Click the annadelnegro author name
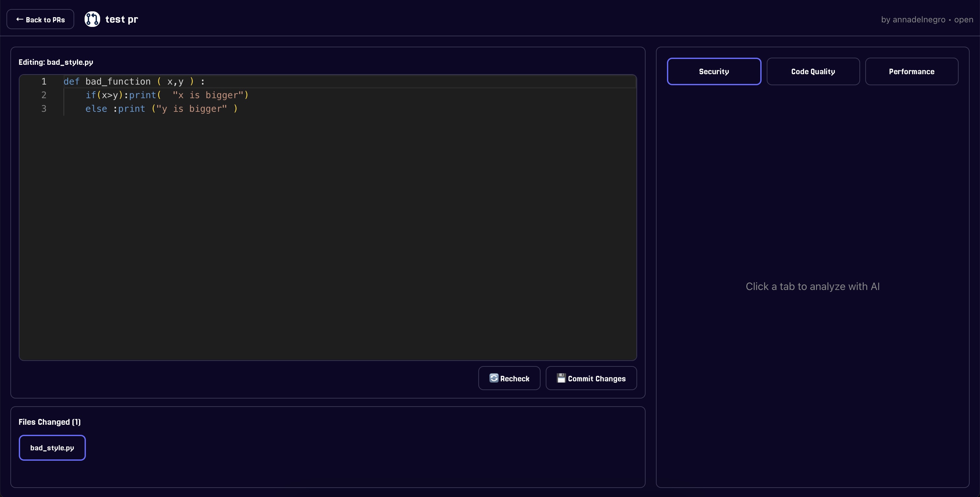Image resolution: width=980 pixels, height=497 pixels. pos(918,19)
